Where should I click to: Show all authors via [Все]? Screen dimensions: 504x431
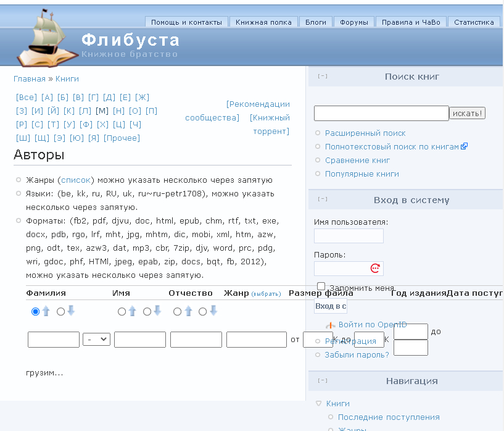click(27, 98)
